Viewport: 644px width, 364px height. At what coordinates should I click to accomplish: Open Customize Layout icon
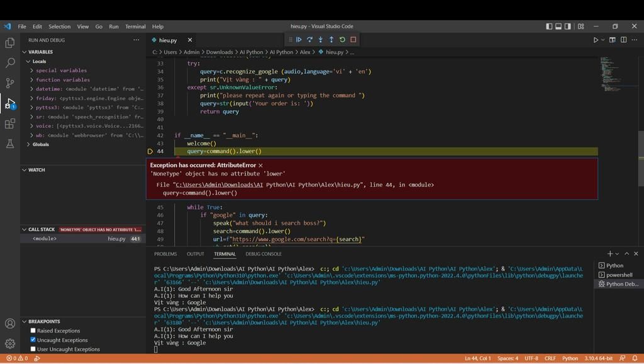[x=580, y=26]
